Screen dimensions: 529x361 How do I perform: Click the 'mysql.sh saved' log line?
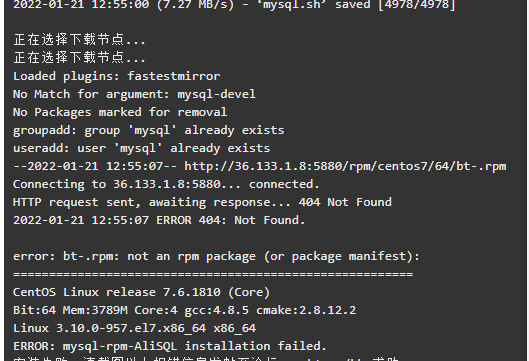pos(234,5)
